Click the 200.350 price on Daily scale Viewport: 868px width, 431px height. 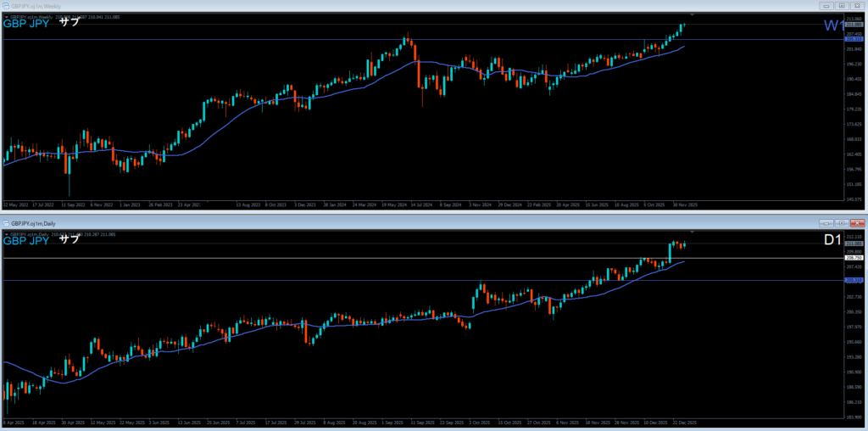[x=854, y=312]
